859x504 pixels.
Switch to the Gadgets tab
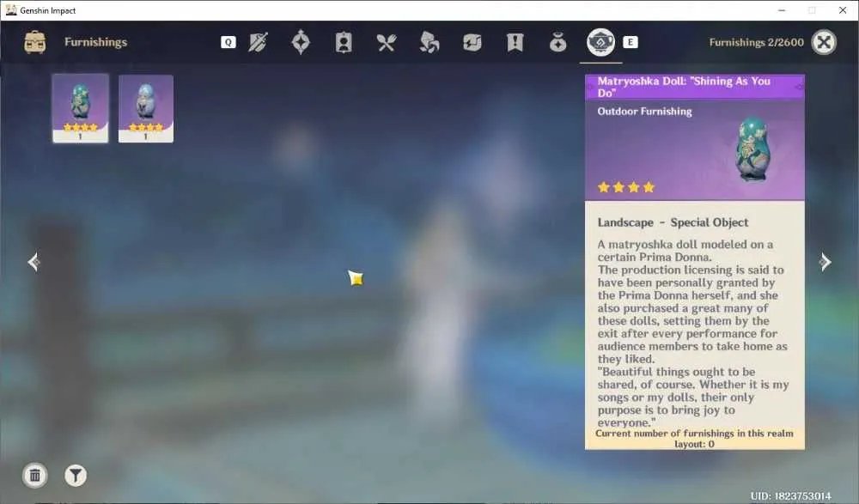tap(472, 42)
